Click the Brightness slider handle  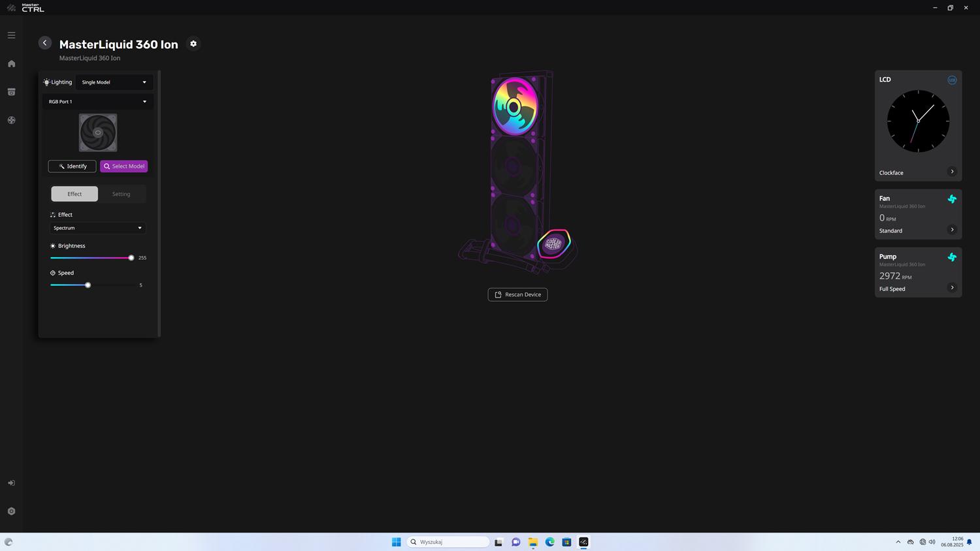(131, 258)
